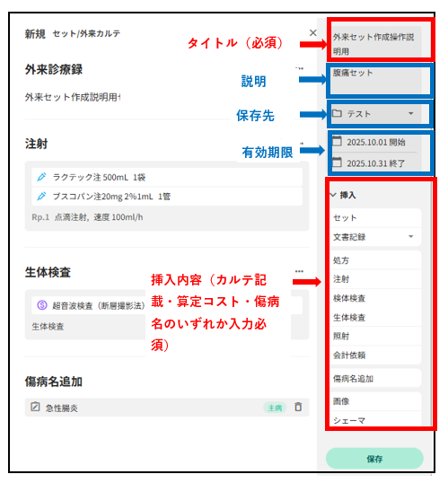Select セット in the insert list

coord(375,218)
